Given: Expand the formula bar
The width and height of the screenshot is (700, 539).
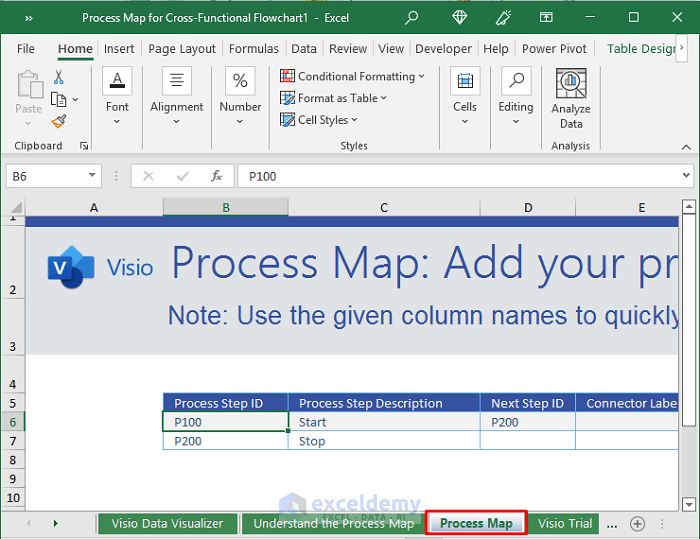Looking at the screenshot, I should click(686, 175).
